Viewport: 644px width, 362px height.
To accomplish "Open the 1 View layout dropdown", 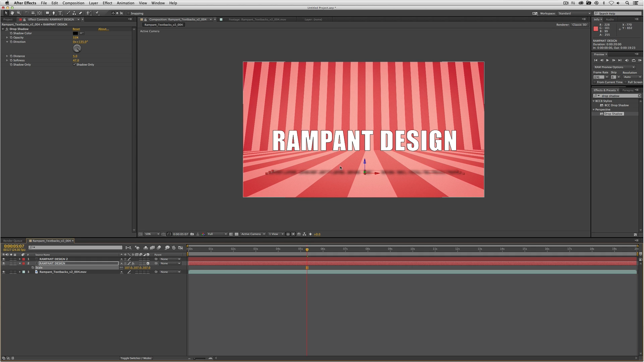I will click(x=276, y=234).
